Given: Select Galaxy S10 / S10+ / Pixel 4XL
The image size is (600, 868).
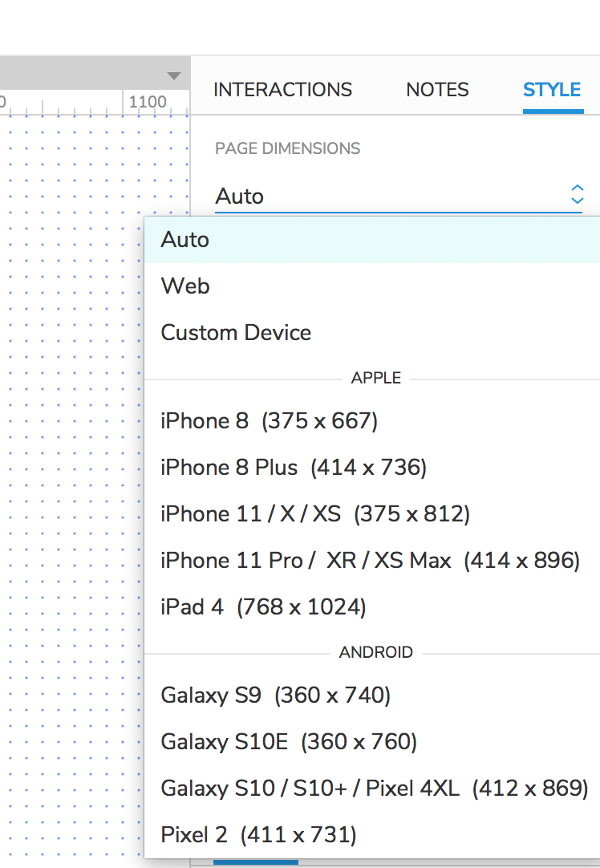Looking at the screenshot, I should (x=372, y=789).
